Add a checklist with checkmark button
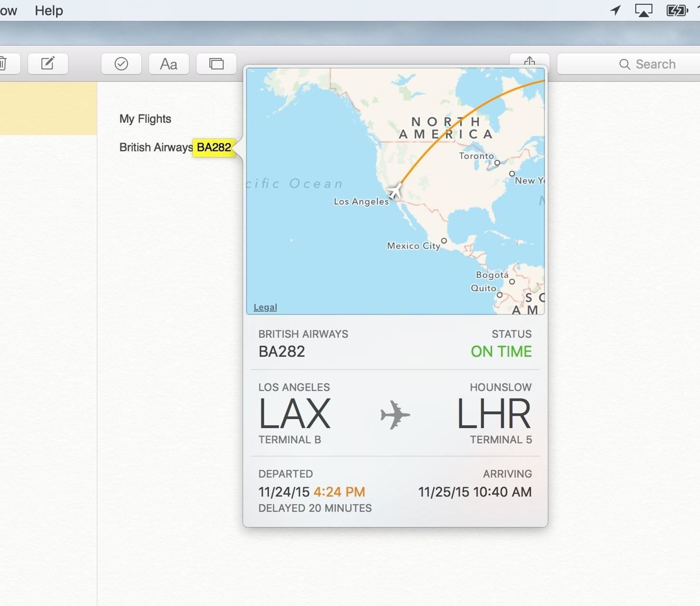 pos(121,64)
